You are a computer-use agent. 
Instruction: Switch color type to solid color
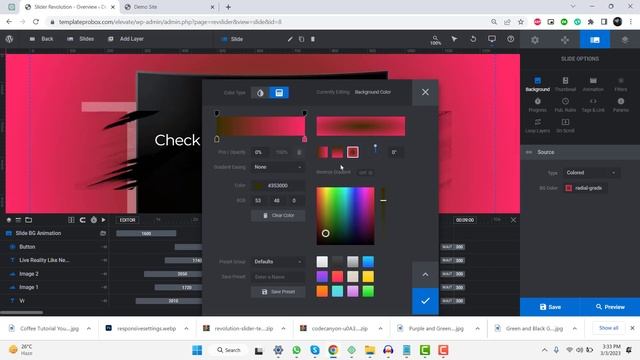260,93
